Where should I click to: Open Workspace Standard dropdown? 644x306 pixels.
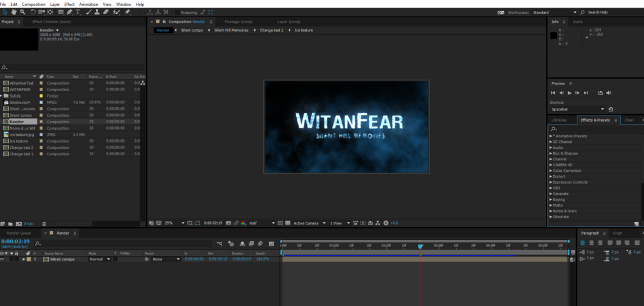pyautogui.click(x=554, y=12)
